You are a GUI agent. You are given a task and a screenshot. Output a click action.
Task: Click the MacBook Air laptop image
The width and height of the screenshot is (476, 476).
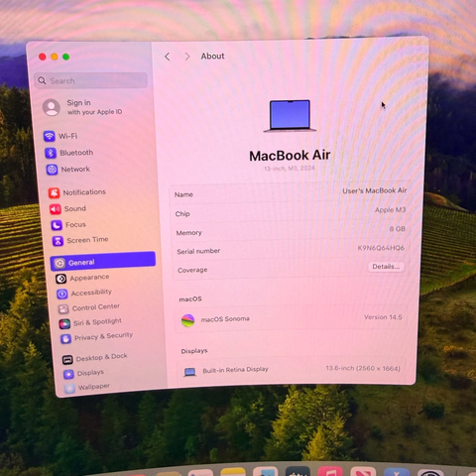(290, 116)
